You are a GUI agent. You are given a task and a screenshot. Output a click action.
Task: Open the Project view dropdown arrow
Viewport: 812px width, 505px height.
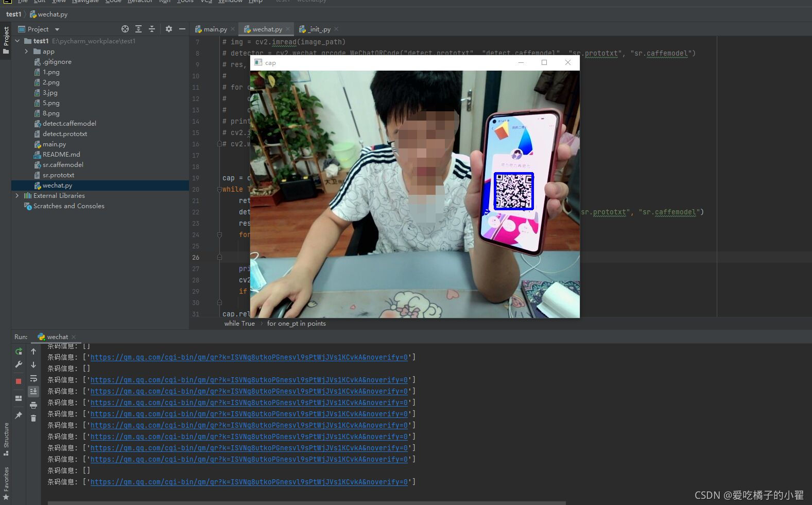57,29
